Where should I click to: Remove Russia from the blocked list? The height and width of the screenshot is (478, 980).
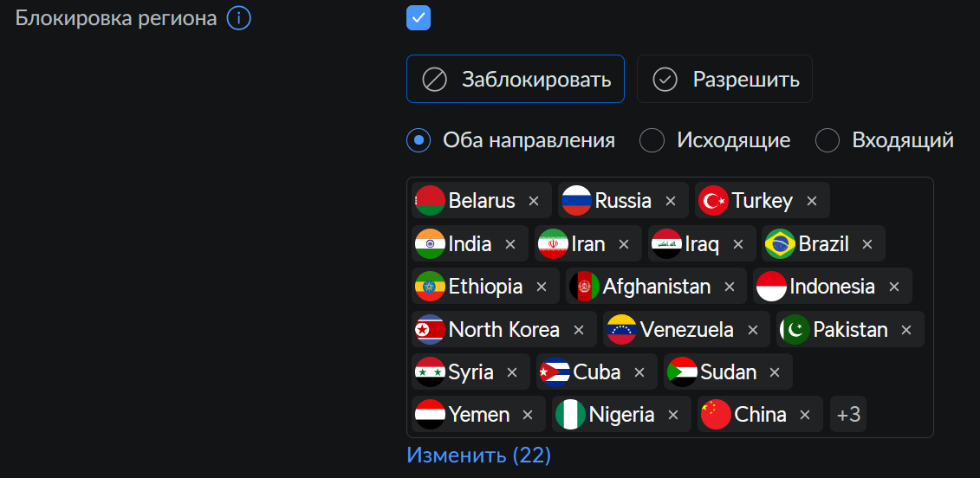671,201
